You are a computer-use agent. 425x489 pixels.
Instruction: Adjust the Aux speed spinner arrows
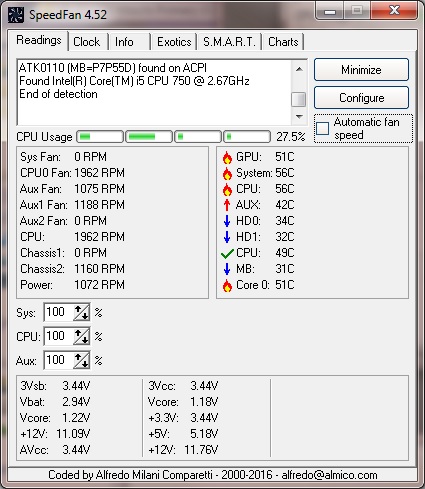coord(82,360)
